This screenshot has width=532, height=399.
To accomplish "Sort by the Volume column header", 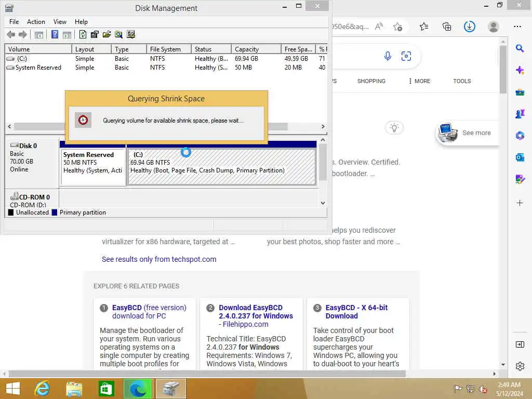I will click(x=38, y=49).
